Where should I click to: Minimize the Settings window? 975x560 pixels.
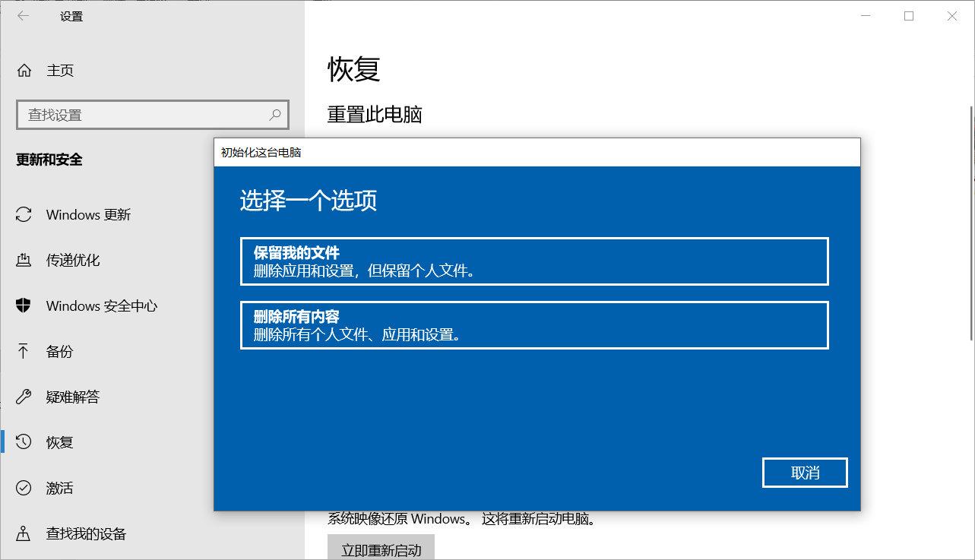[x=866, y=16]
